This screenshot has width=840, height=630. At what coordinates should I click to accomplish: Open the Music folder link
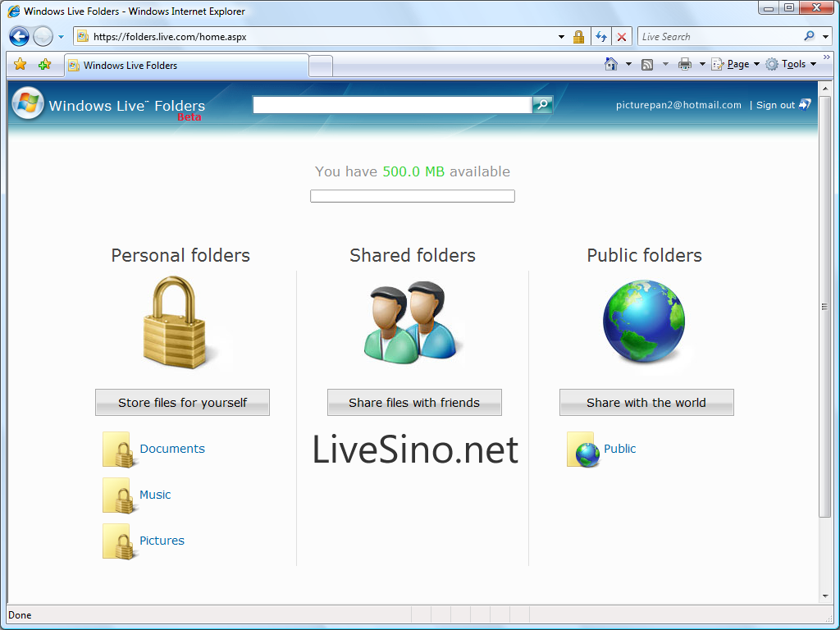pyautogui.click(x=155, y=495)
